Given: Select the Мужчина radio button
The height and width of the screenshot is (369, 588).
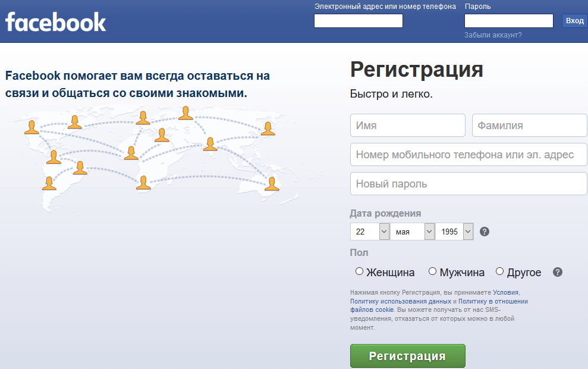Looking at the screenshot, I should pos(432,271).
